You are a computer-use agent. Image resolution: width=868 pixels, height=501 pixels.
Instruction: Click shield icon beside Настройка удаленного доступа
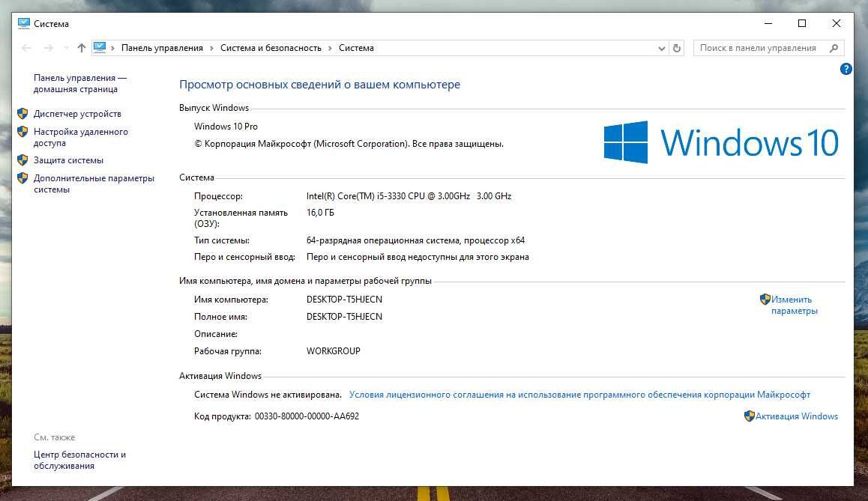[22, 132]
